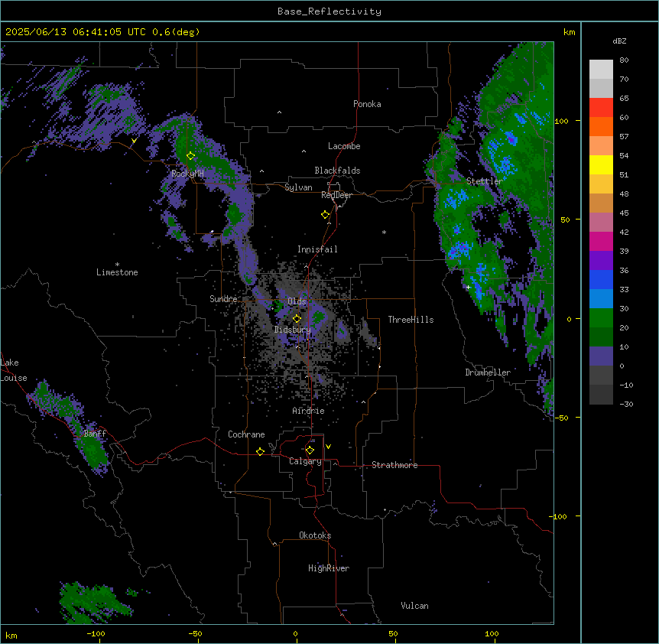Pick the red 60-65 dBZ legend swatch
This screenshot has width=659, height=644.
pos(601,107)
